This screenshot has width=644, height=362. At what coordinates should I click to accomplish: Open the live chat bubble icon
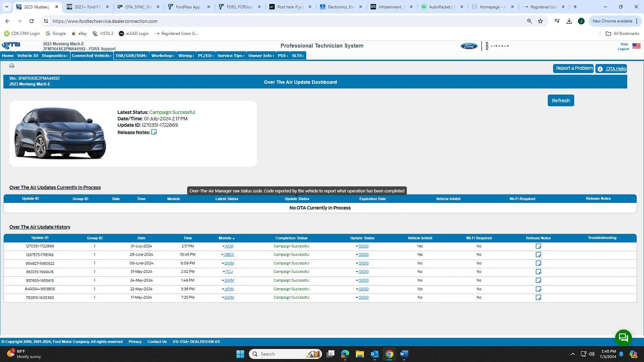pos(623,337)
